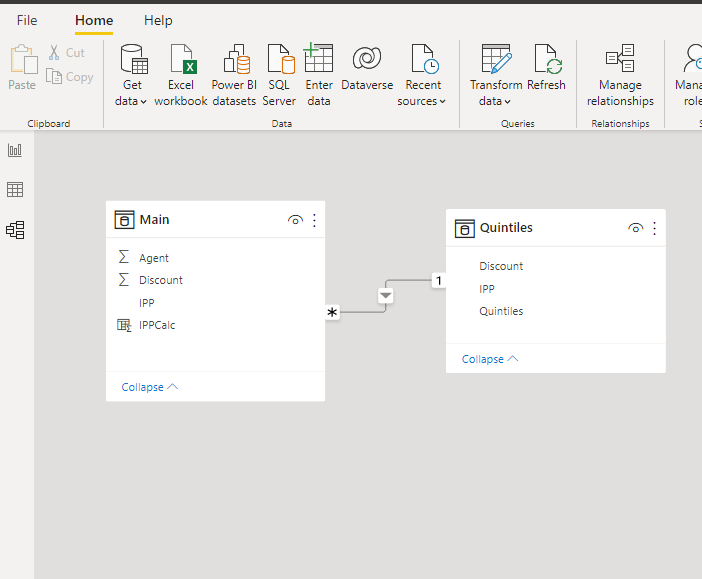Refresh the data queries
Screen dimensions: 702x579
(x=547, y=67)
